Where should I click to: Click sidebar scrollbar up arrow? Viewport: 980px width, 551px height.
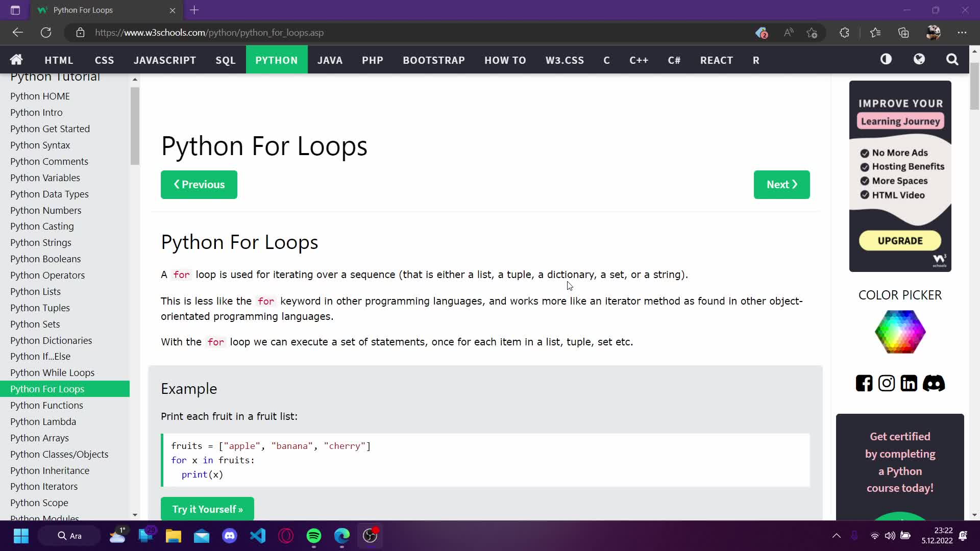point(135,79)
